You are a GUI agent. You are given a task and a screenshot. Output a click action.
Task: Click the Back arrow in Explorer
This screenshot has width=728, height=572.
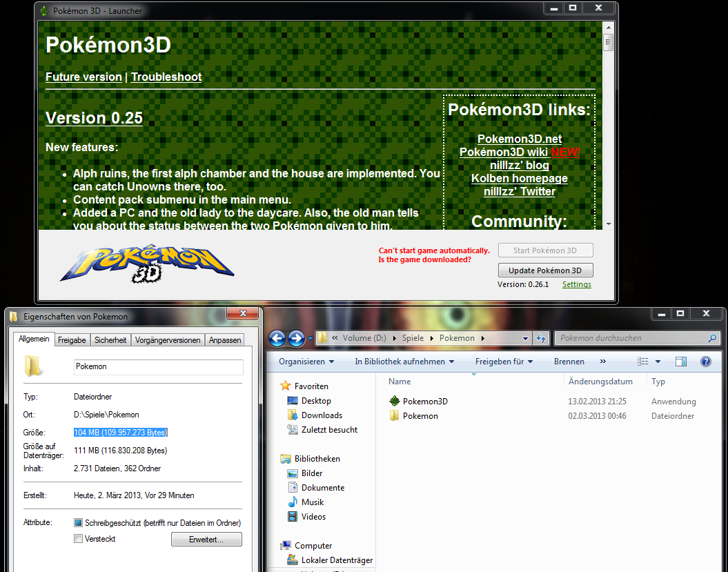point(277,339)
